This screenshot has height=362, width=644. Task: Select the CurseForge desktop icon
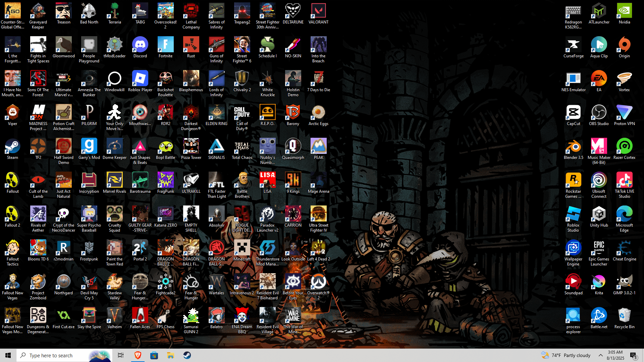(574, 48)
